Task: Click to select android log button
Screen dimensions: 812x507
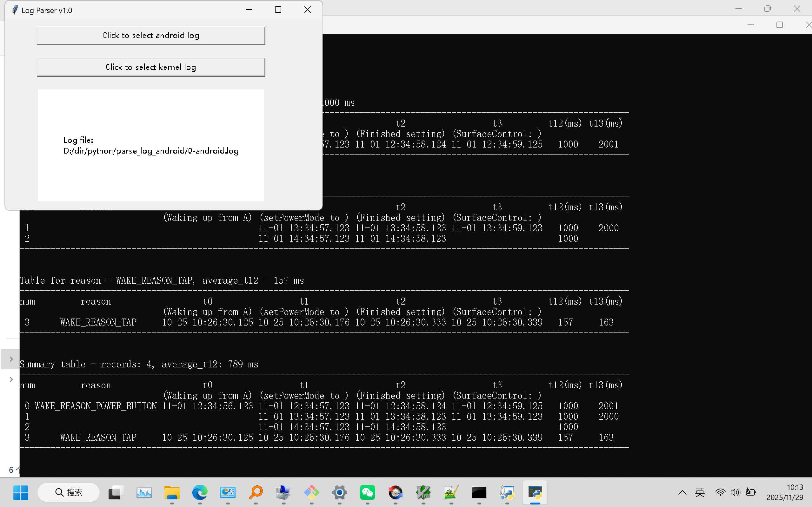Action: [150, 35]
